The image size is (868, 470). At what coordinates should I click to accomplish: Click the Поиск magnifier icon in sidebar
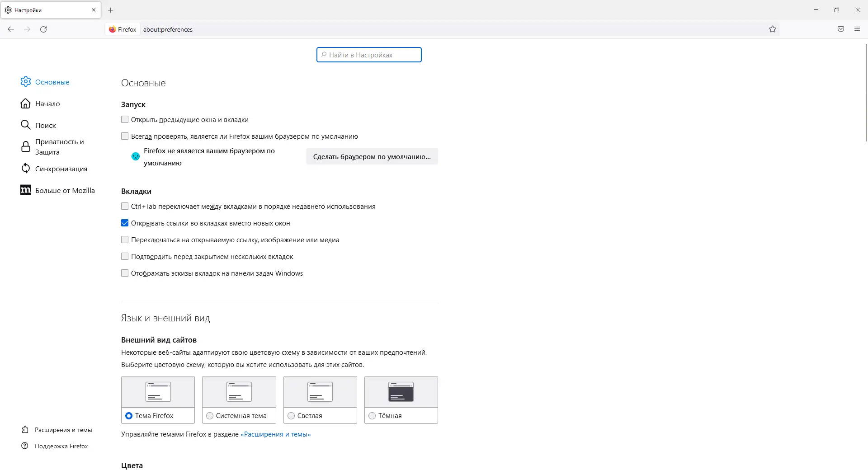26,125
